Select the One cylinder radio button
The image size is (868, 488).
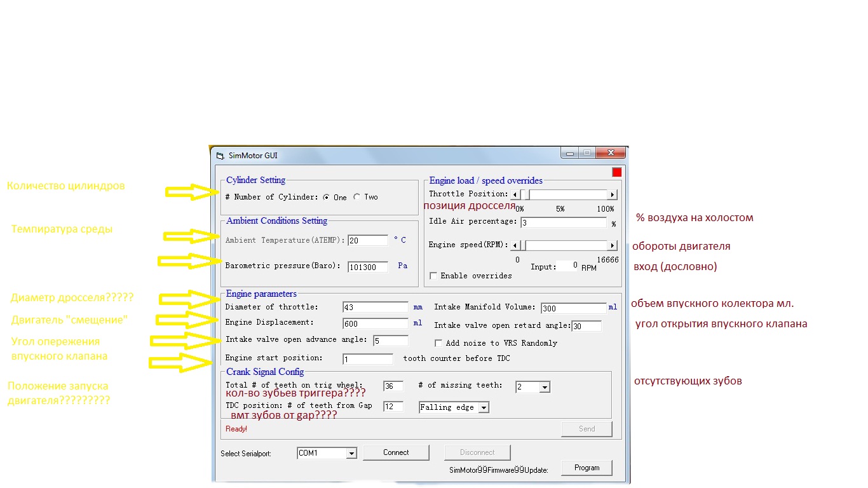pos(327,197)
